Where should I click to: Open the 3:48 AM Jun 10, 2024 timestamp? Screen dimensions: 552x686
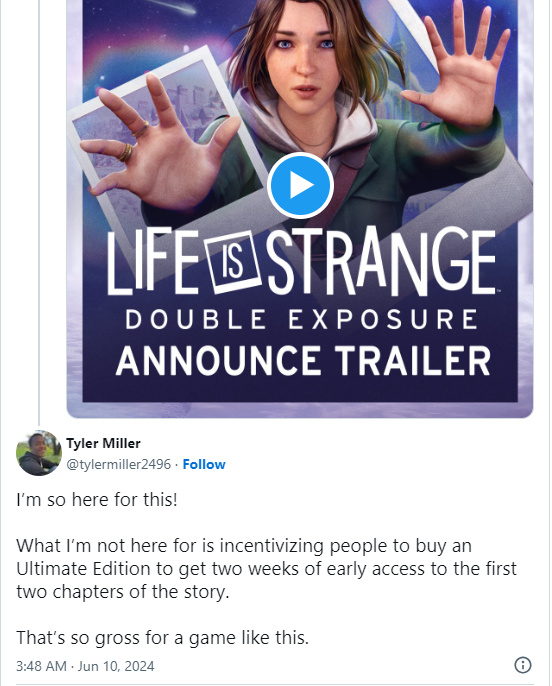tap(85, 666)
